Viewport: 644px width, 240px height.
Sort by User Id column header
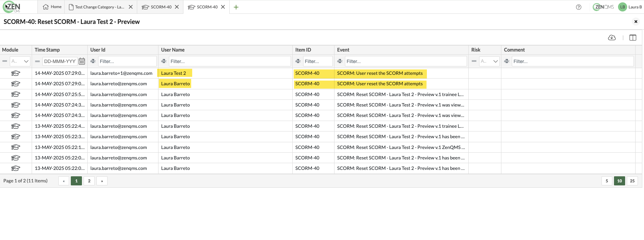click(98, 50)
